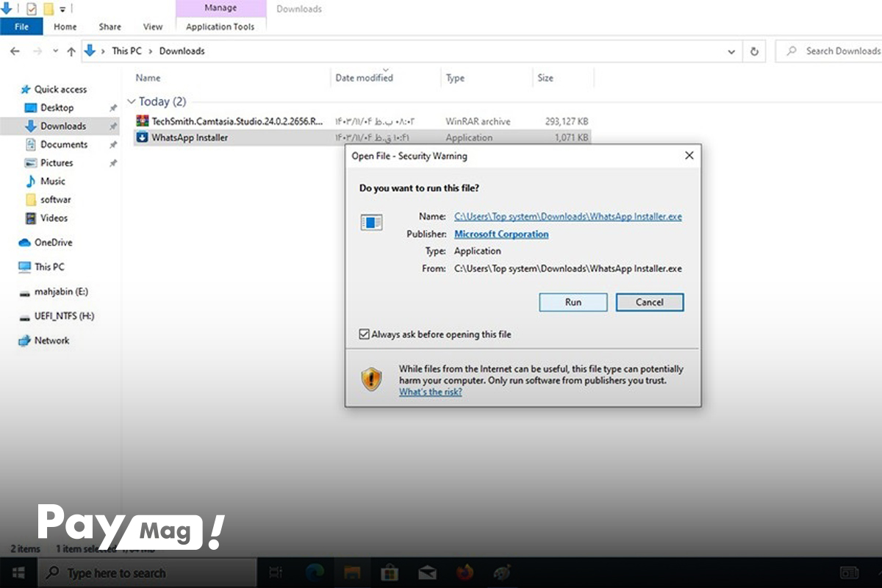Open Music in the sidebar
The image size is (882, 588).
point(53,181)
